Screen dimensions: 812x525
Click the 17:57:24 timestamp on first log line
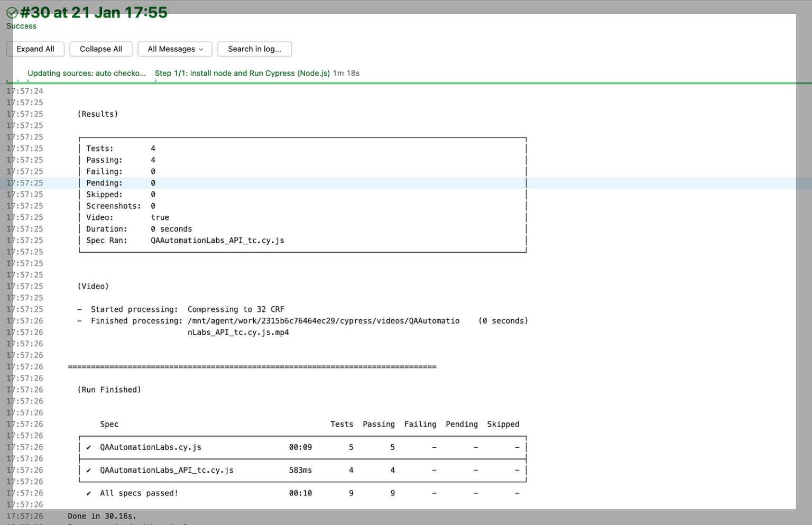25,91
